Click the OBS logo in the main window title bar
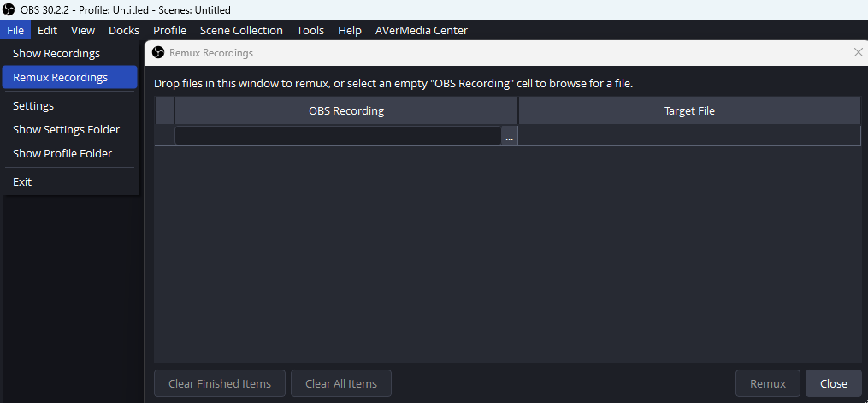868x403 pixels. (10, 9)
